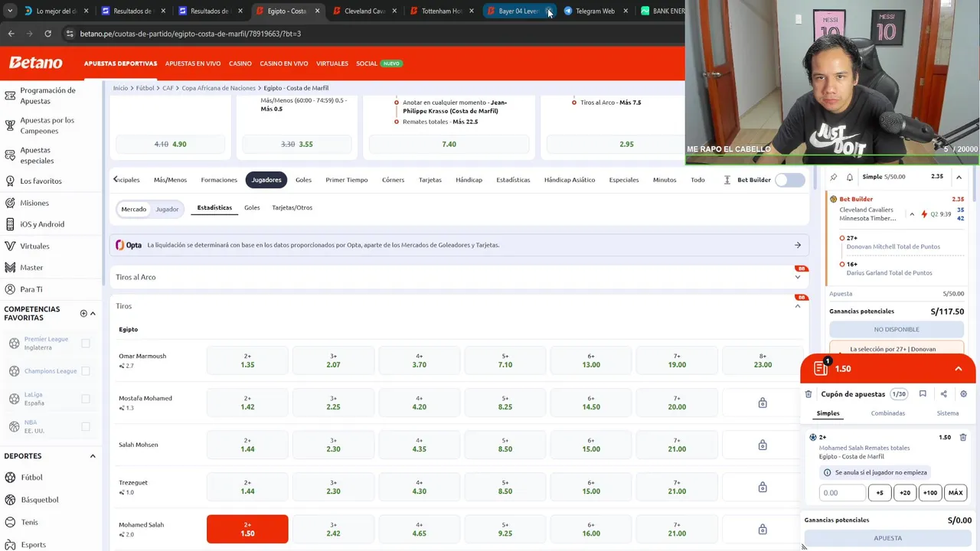Click the locked 8+ cell for Trezeguet
This screenshot has height=551, width=980.
tap(763, 487)
